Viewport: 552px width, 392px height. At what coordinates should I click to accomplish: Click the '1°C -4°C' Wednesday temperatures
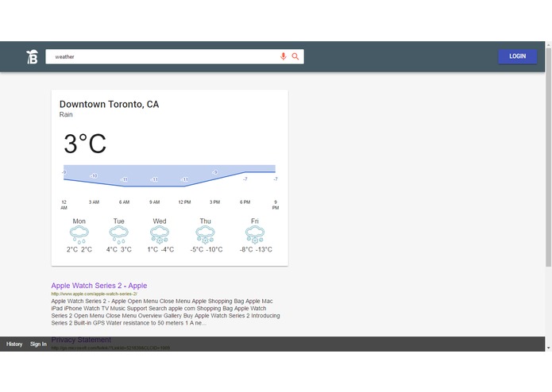point(160,250)
